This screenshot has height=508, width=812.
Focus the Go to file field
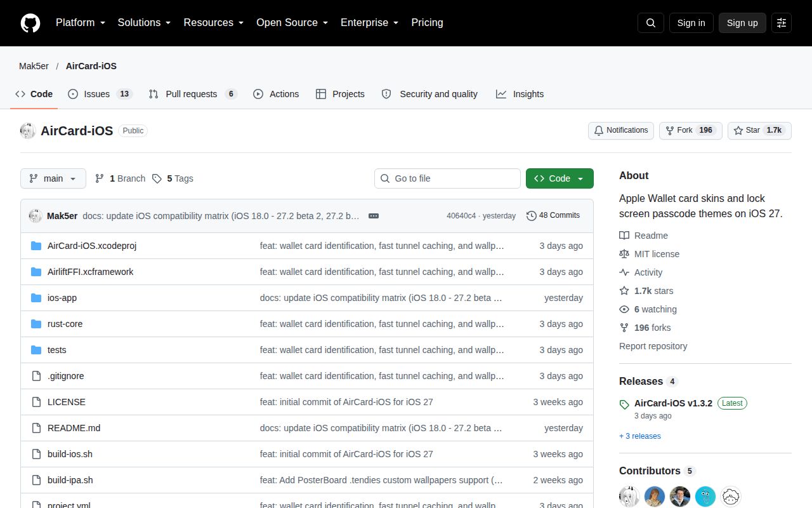(x=447, y=178)
